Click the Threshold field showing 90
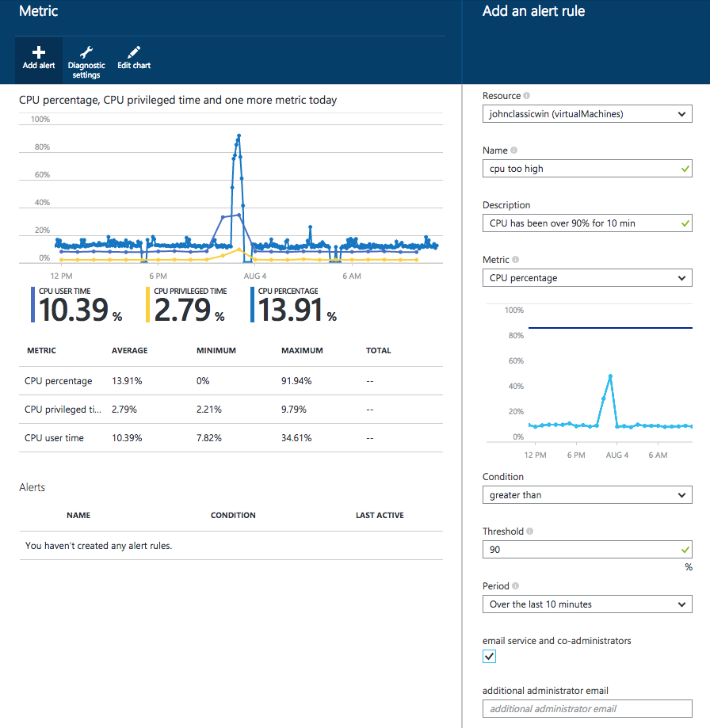This screenshot has width=710, height=728. pyautogui.click(x=580, y=550)
